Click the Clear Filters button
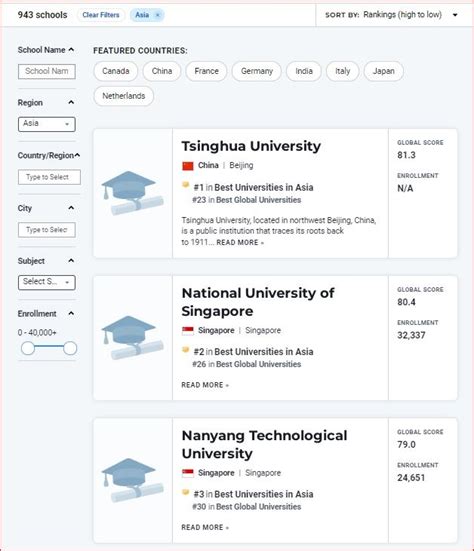474x551 pixels. (x=101, y=15)
